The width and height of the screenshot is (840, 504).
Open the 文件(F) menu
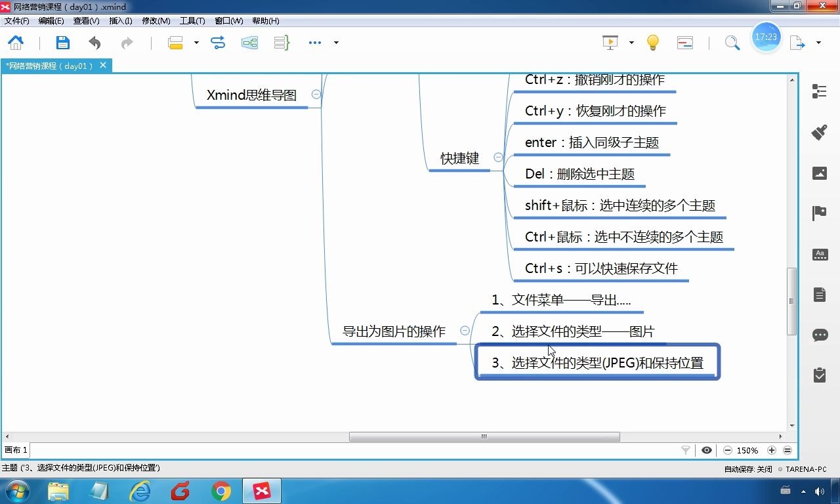(x=17, y=21)
